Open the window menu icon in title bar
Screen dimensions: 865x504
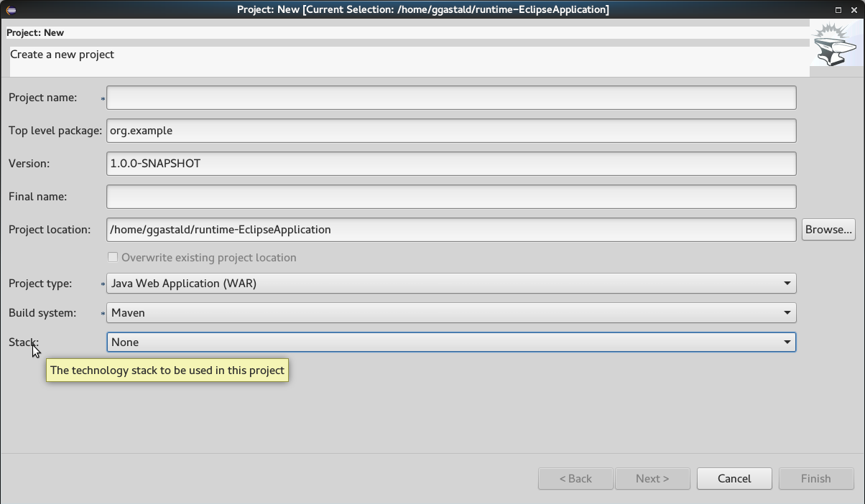tap(10, 10)
